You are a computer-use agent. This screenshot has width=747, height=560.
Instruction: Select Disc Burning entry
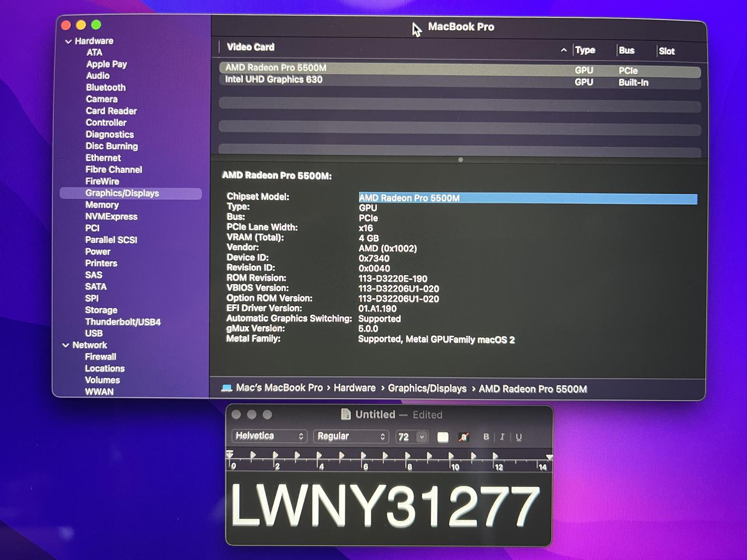click(112, 146)
